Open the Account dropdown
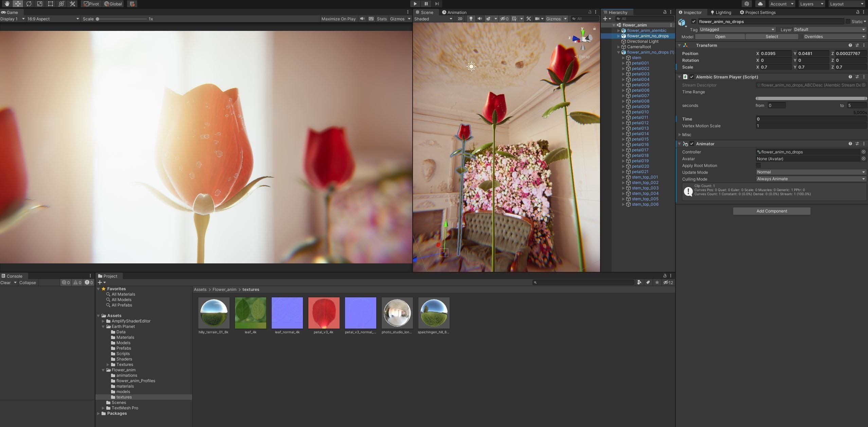Viewport: 868px width, 427px height. (x=781, y=4)
